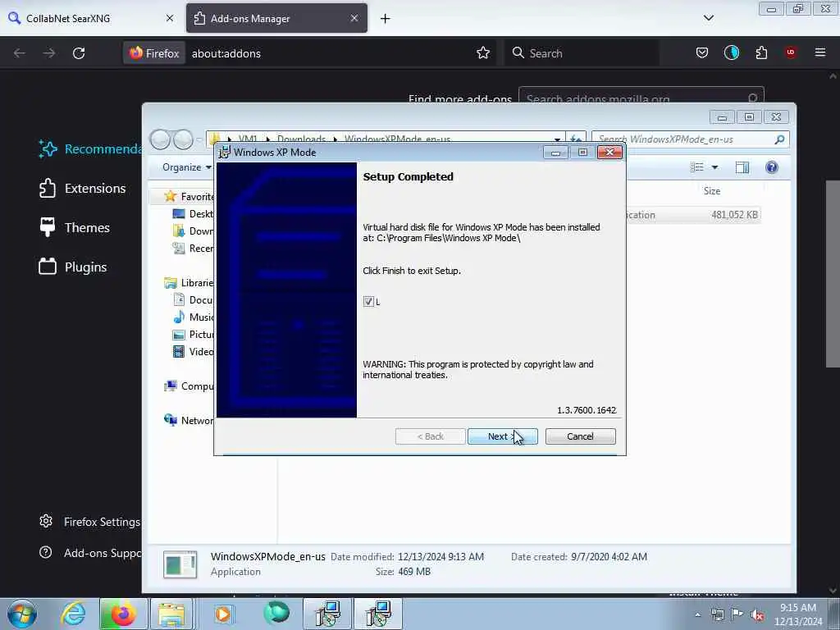The width and height of the screenshot is (840, 630).
Task: Select Computer in Explorer navigation pane
Action: click(189, 386)
